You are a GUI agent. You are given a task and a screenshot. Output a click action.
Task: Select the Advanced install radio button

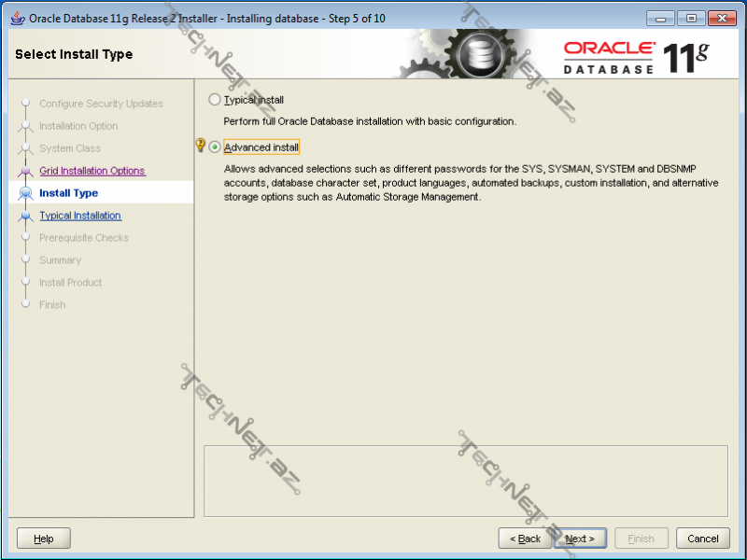(216, 147)
